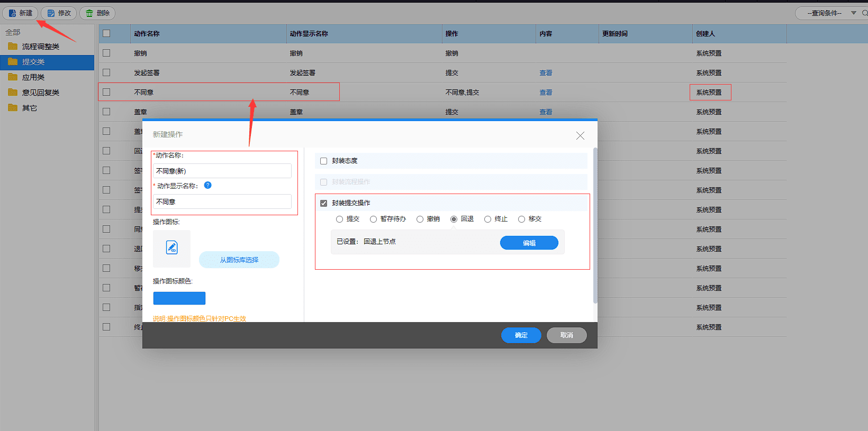
Task: Check the box for the 发起签署 row
Action: [106, 72]
